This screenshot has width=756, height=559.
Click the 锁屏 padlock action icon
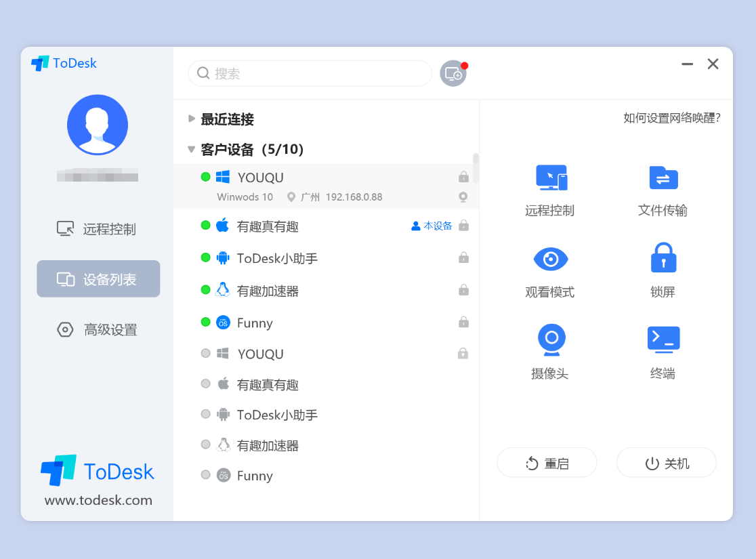663,257
